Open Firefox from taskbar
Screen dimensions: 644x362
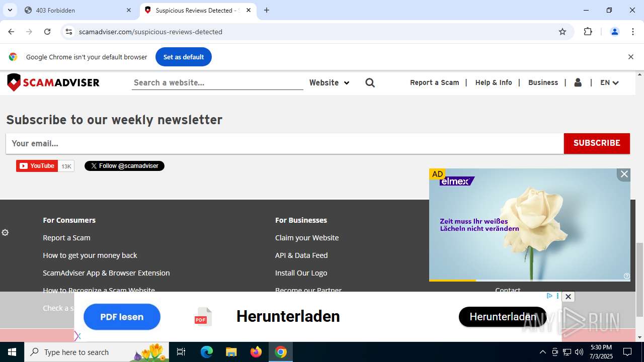pyautogui.click(x=256, y=352)
